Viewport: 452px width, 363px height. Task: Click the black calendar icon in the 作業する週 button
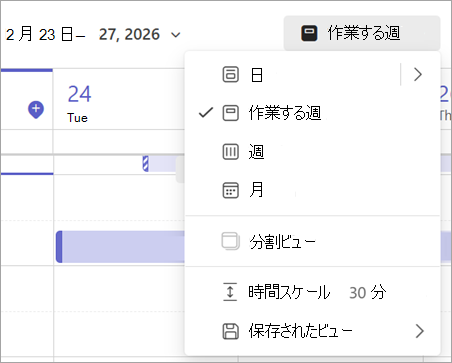(x=309, y=33)
